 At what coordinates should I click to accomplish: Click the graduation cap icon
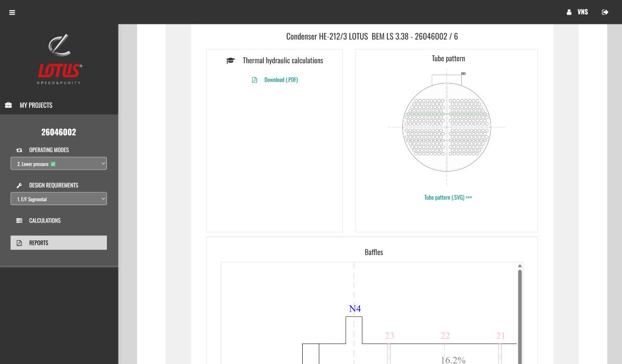tap(230, 61)
